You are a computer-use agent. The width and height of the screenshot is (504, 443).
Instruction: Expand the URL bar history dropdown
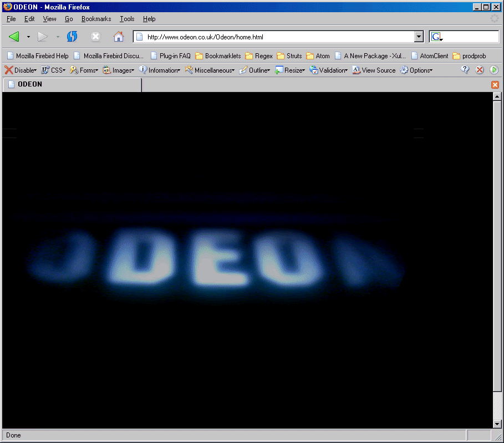pyautogui.click(x=419, y=37)
